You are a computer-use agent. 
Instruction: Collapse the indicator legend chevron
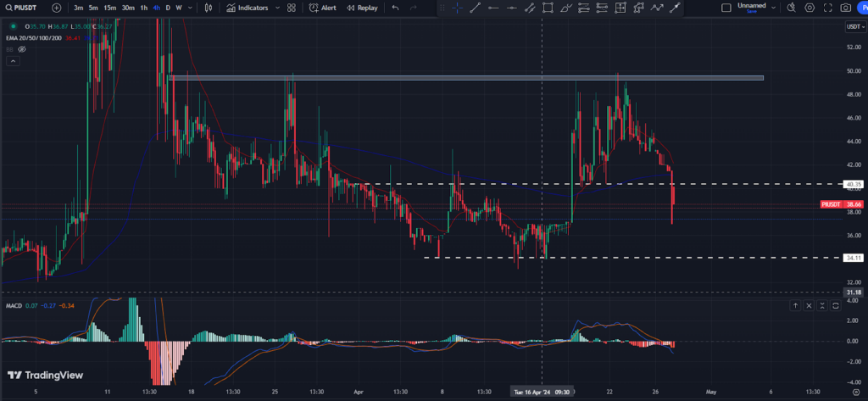point(13,61)
